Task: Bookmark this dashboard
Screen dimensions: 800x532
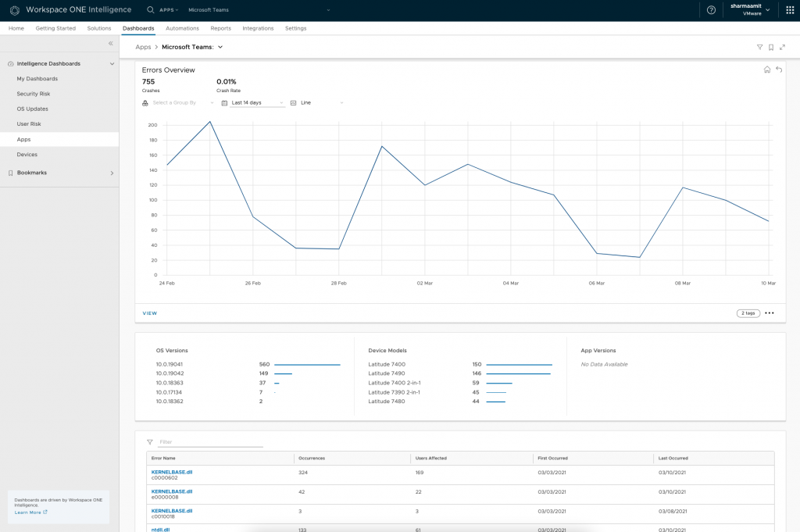Action: 771,48
